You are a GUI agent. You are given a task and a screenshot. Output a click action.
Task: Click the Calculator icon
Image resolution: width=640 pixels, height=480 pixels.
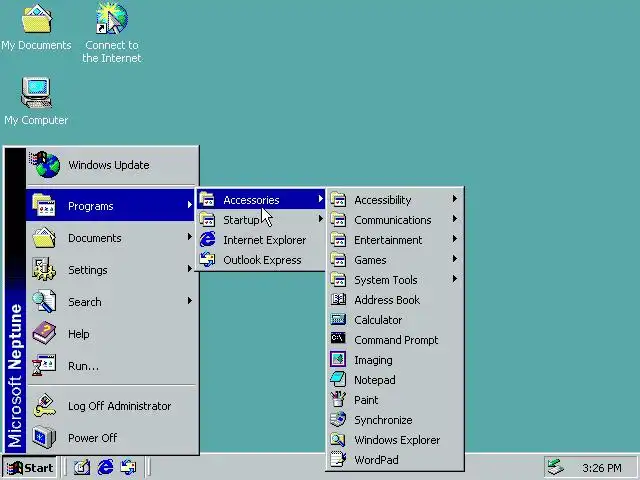338,320
